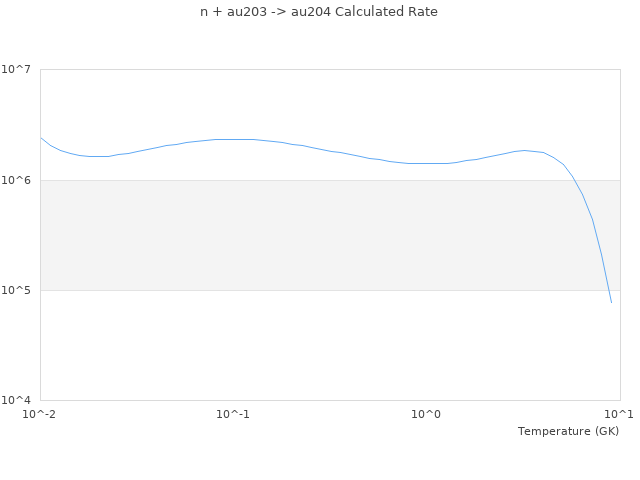Click the 'Temperature (GK)' axis title

click(x=568, y=431)
